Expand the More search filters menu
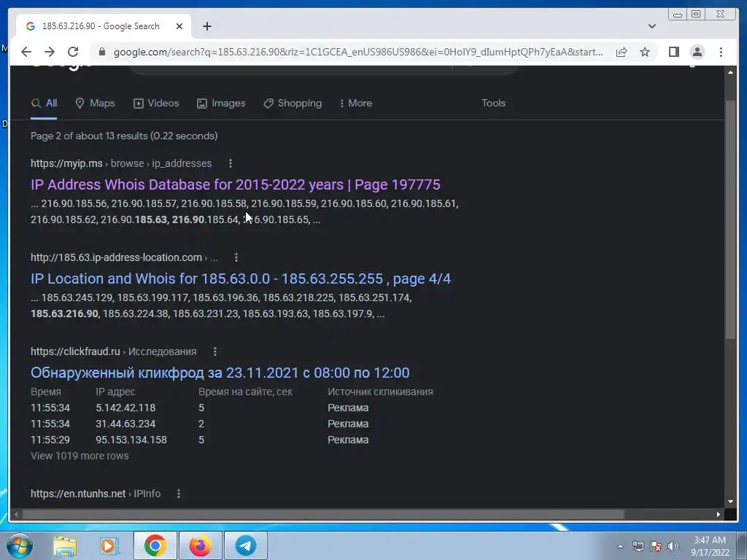The height and width of the screenshot is (560, 747). click(x=355, y=104)
